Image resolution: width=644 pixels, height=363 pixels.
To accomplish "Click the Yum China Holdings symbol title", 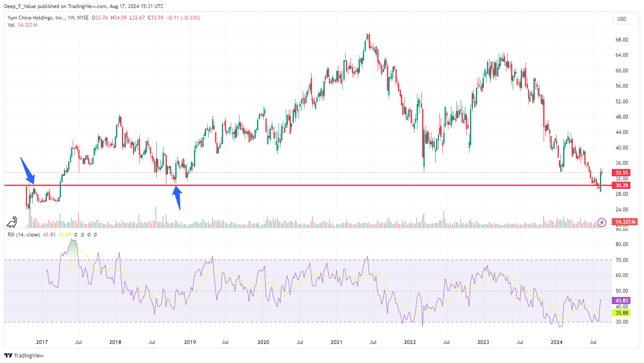I will (37, 18).
